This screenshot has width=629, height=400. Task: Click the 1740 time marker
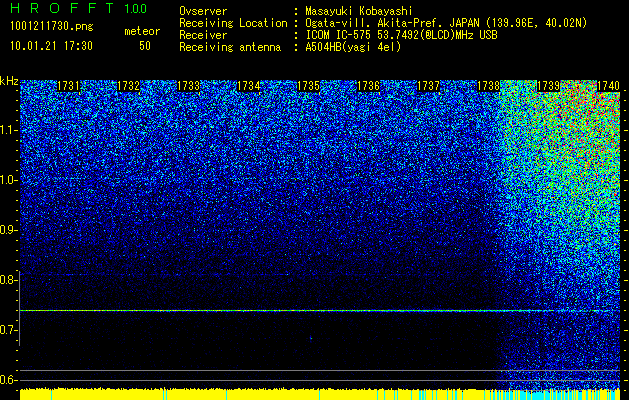[609, 86]
